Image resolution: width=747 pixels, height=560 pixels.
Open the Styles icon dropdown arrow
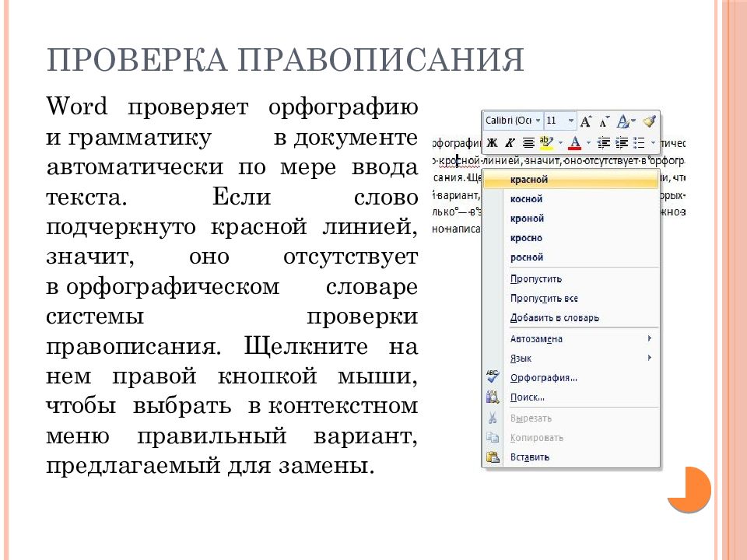633,121
